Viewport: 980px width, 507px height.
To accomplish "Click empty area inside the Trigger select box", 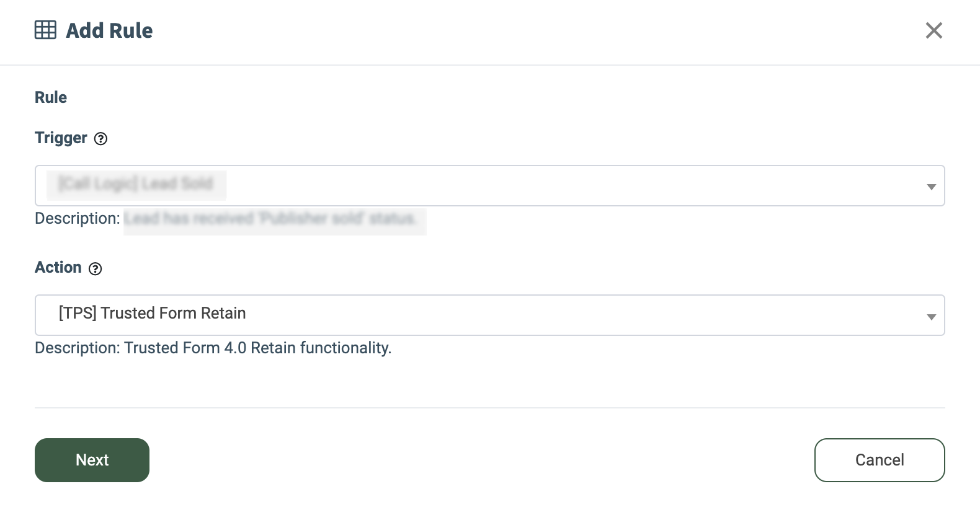I will (x=558, y=186).
